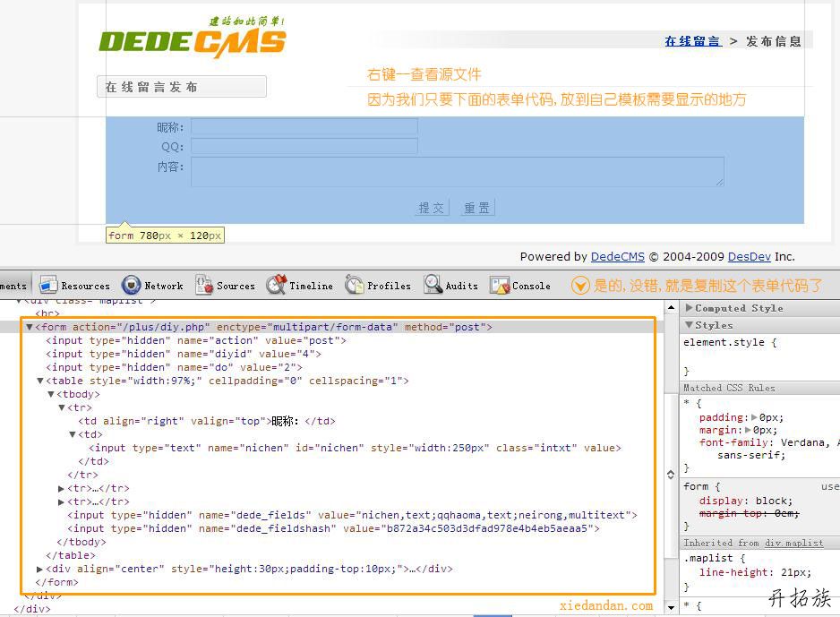Image resolution: width=840 pixels, height=617 pixels.
Task: Select the dede_fieldshash hidden input line
Action: (333, 528)
